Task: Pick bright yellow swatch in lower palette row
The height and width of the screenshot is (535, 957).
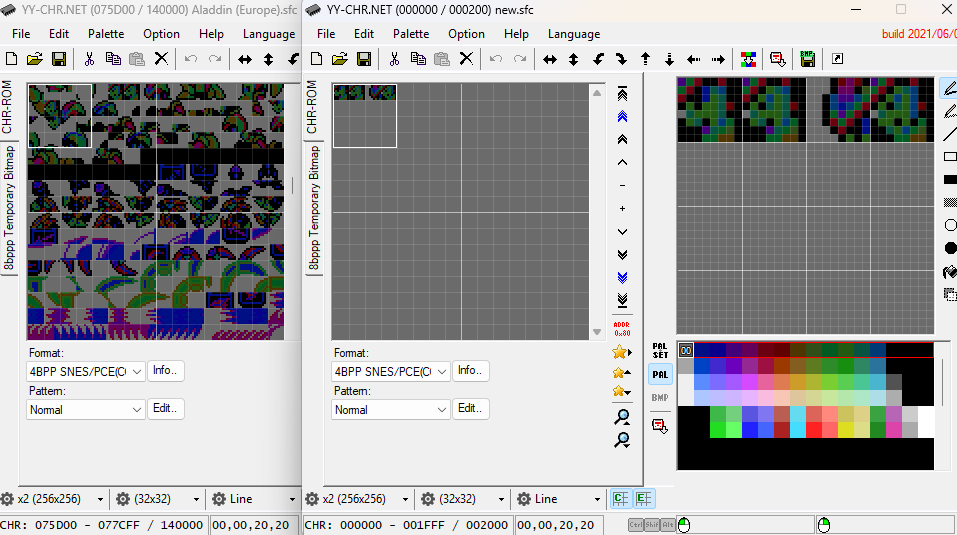Action: pos(846,430)
